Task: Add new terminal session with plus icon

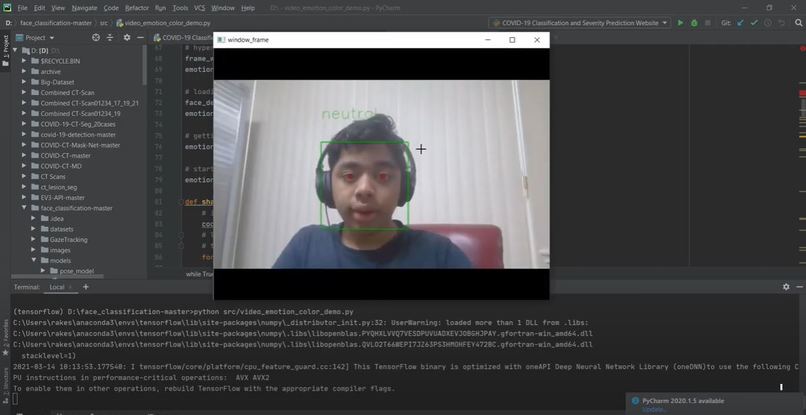Action: click(x=86, y=287)
